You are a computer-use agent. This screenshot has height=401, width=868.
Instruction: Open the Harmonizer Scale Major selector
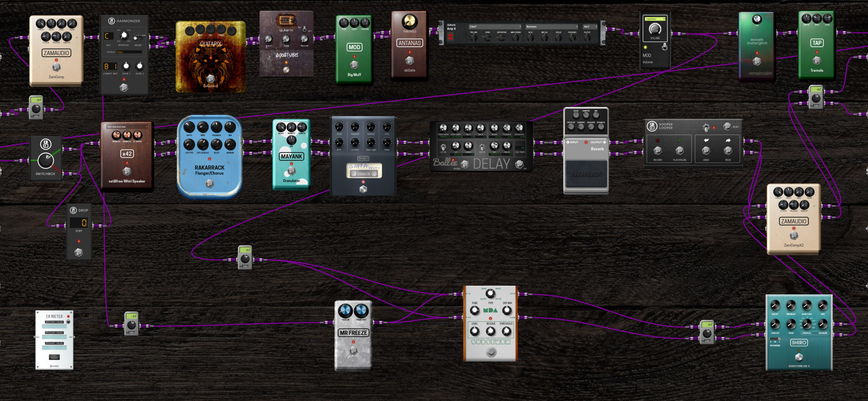coord(129,52)
